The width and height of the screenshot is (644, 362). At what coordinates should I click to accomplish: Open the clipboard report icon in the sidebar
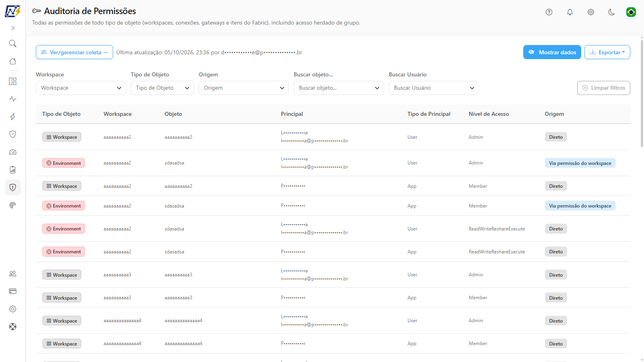(x=13, y=170)
